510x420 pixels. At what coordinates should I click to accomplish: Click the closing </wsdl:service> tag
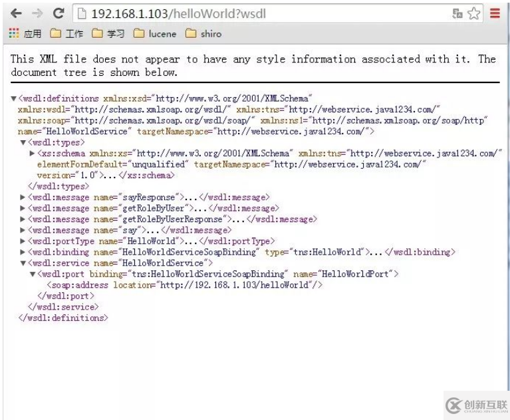pos(63,307)
